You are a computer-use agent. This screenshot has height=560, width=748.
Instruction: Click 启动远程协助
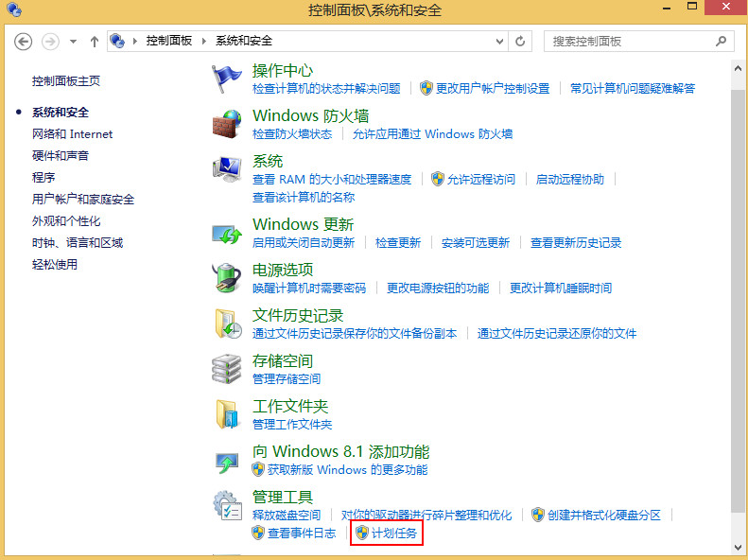pos(569,180)
